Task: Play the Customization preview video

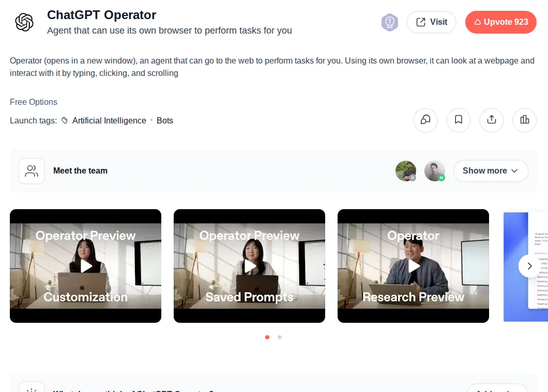Action: coord(85,266)
